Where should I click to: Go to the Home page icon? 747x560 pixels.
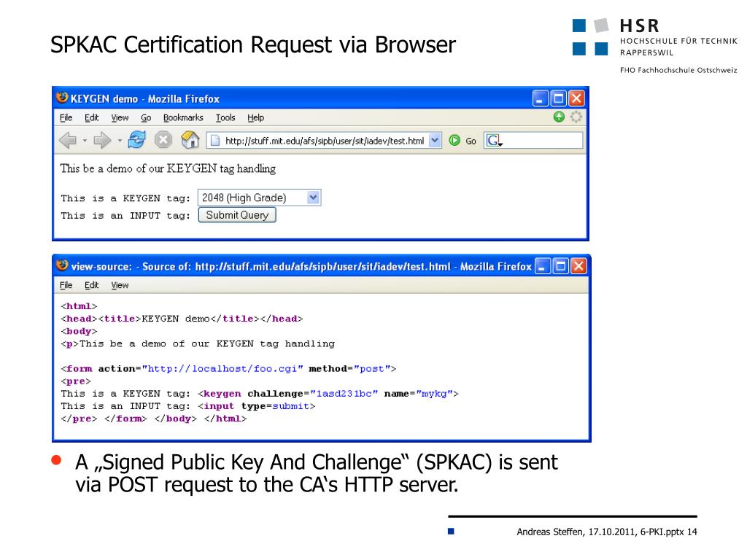tap(190, 140)
